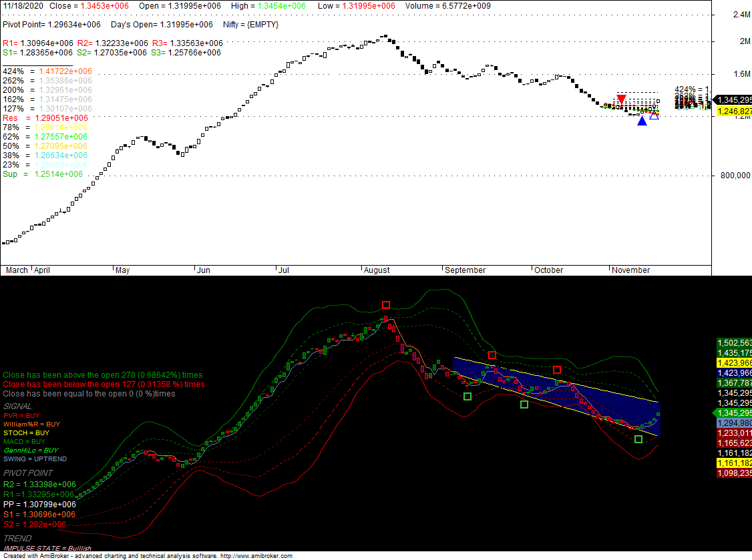Click the red down-arrow sell marker
The width and height of the screenshot is (752, 560).
[x=621, y=99]
